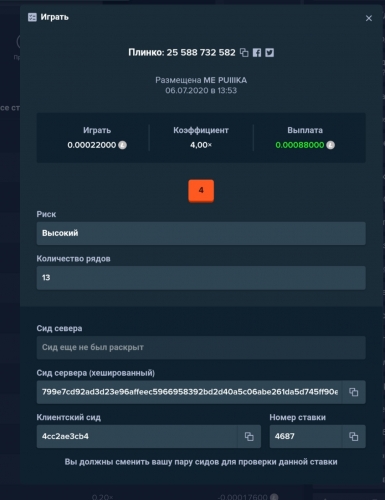Click the date 06.07.2020 в 13:53
The image size is (385, 500).
[201, 91]
